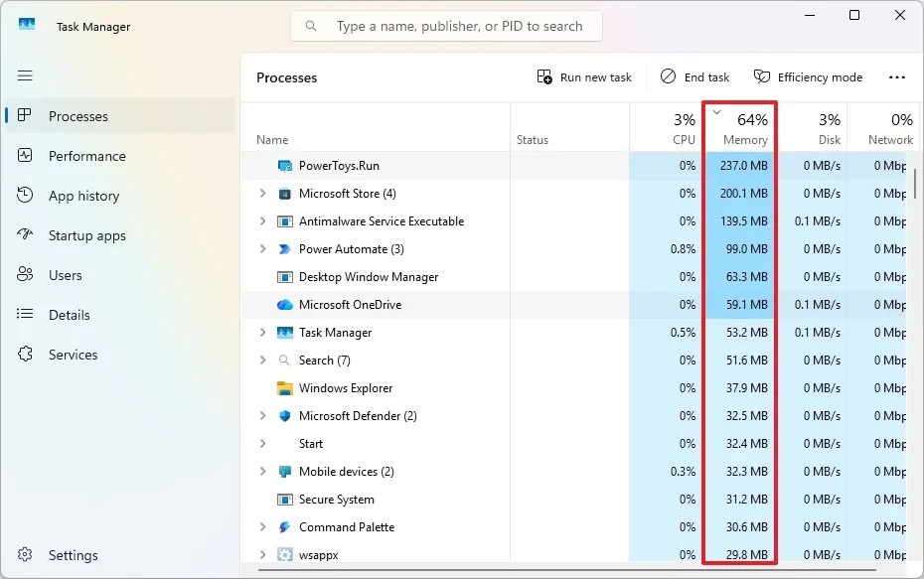The height and width of the screenshot is (579, 924).
Task: Click the PowerToys.Run process icon
Action: [x=285, y=166]
